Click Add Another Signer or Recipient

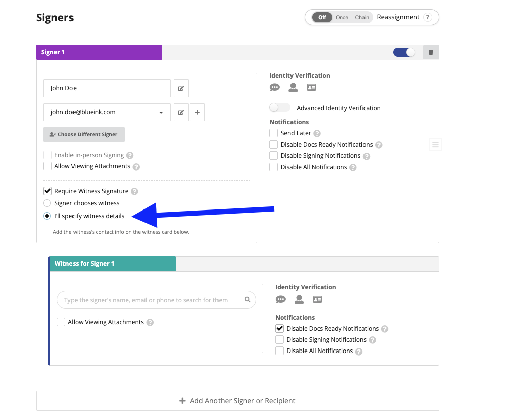237,401
